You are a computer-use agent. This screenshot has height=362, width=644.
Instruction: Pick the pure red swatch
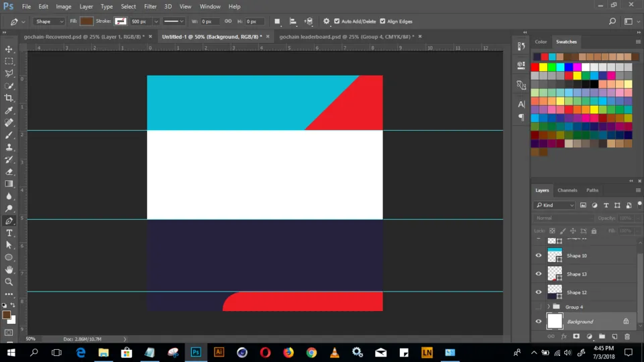(535, 67)
